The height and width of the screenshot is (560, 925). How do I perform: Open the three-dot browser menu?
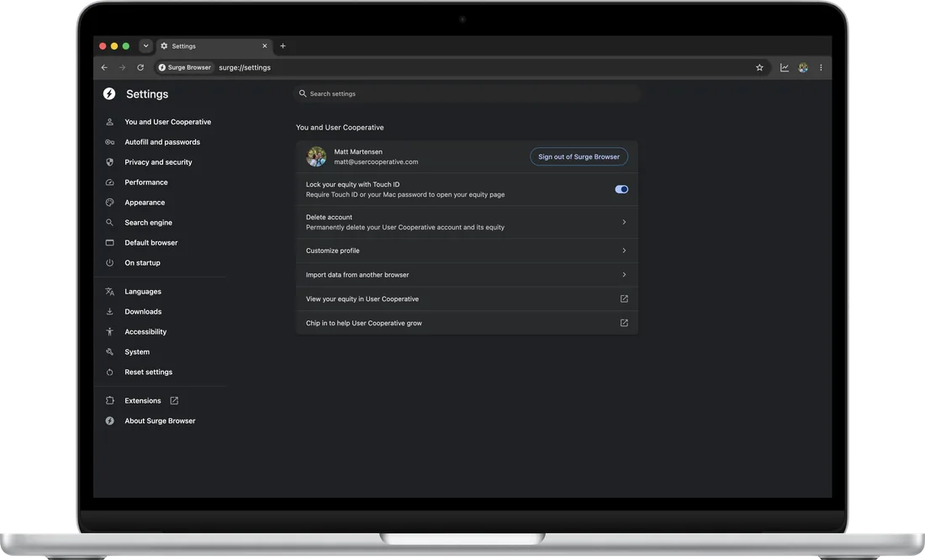821,68
